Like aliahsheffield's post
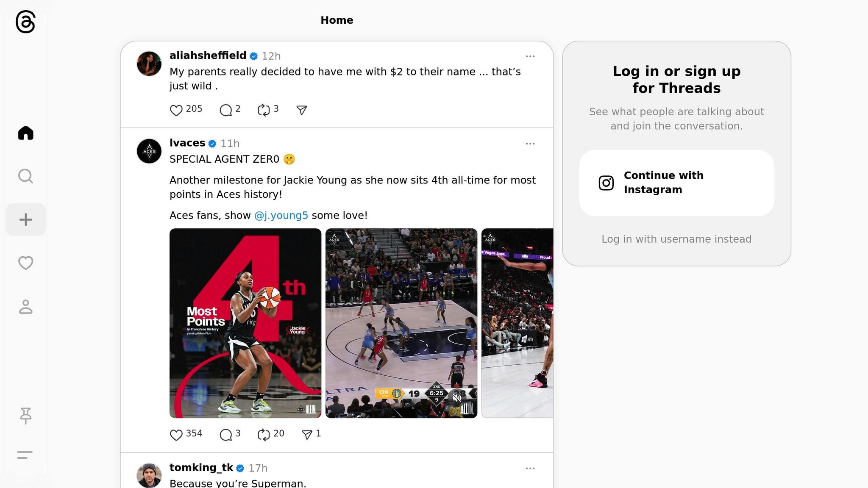Viewport: 868px width, 488px height. pos(176,110)
